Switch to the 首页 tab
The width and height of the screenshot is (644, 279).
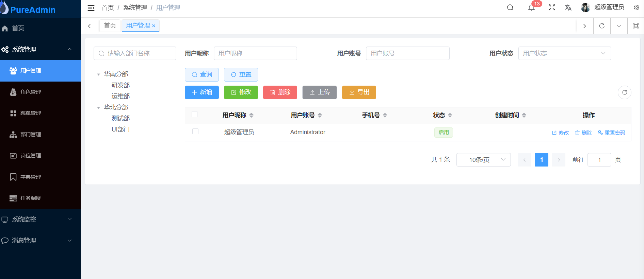click(110, 25)
